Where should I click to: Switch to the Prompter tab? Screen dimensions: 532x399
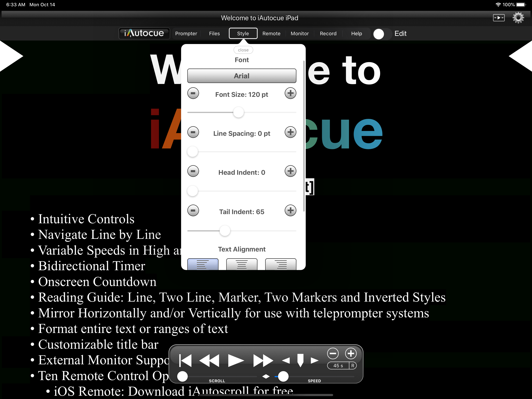(x=186, y=34)
